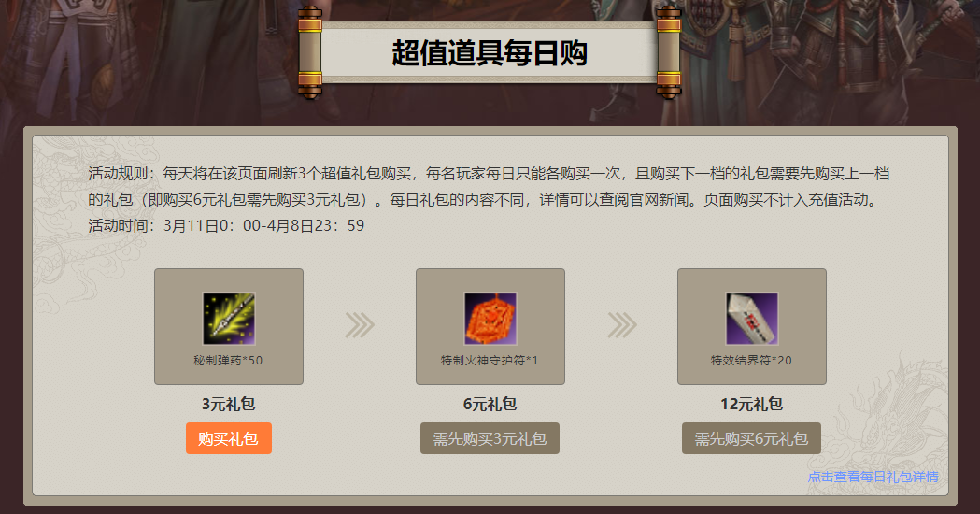The height and width of the screenshot is (514, 980).
Task: Click the 超值道具每日购 title banner
Action: [490, 53]
